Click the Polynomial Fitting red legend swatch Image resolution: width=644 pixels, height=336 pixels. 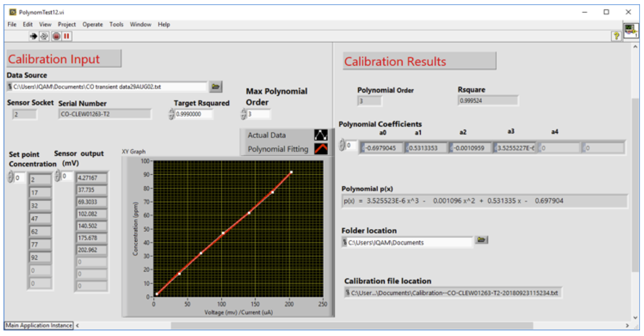tap(321, 149)
